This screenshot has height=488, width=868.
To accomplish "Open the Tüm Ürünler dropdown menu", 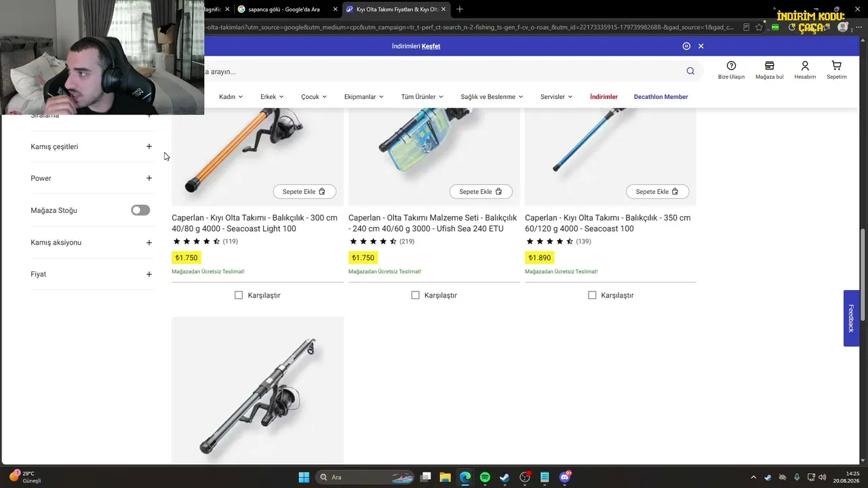I will [x=422, y=97].
